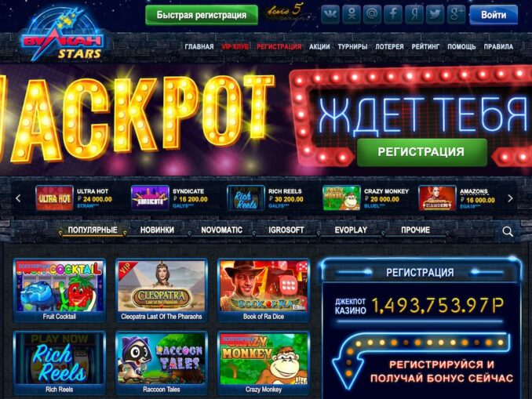The image size is (532, 399).
Task: Show next winners with right arrow
Action: coord(510,198)
